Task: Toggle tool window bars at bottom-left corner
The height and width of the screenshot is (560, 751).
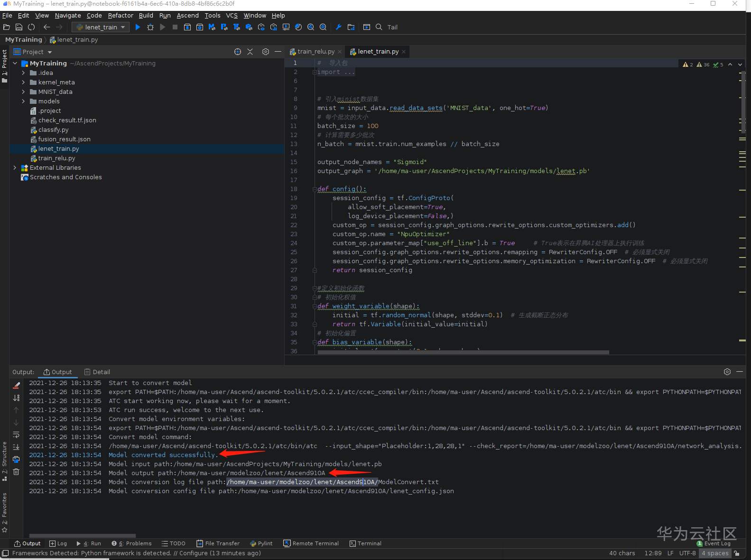Action: (5, 553)
